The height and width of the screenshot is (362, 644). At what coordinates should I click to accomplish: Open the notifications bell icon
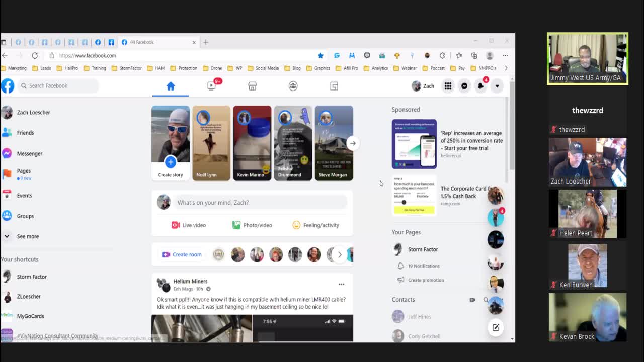tap(480, 86)
